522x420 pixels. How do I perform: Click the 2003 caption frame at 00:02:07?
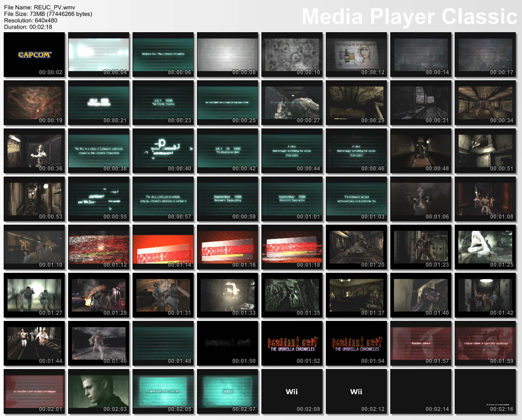pos(228,391)
